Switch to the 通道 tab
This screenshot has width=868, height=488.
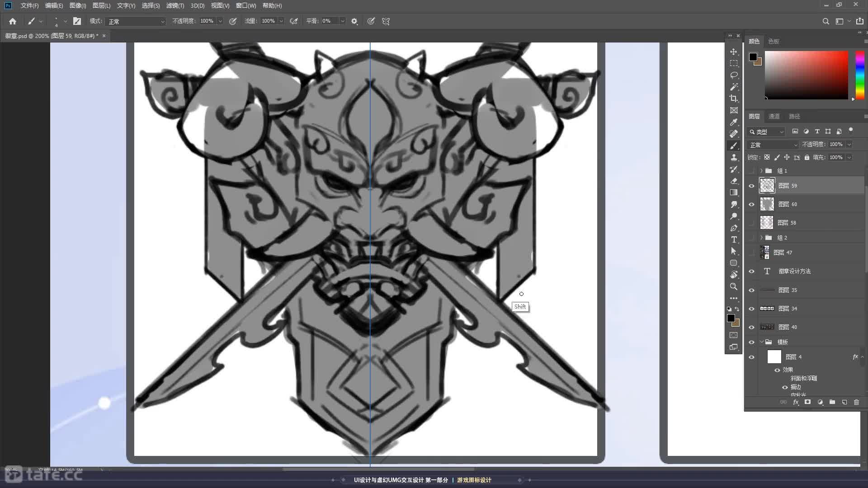pos(774,116)
